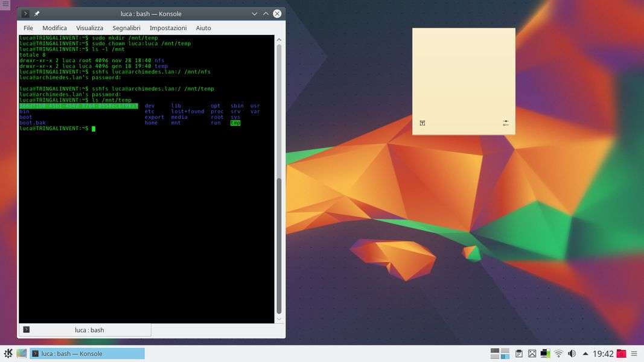Open clipboard manager in system tray
The height and width of the screenshot is (362, 644).
pos(518,354)
